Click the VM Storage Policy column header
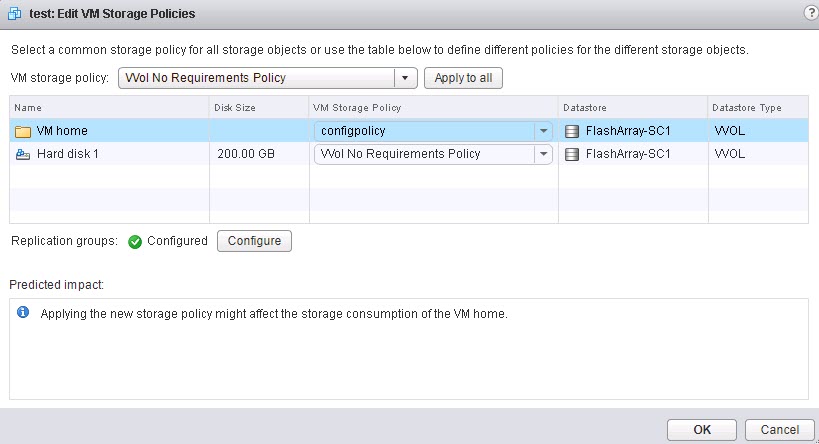Screen dimensions: 819x444 (434, 108)
